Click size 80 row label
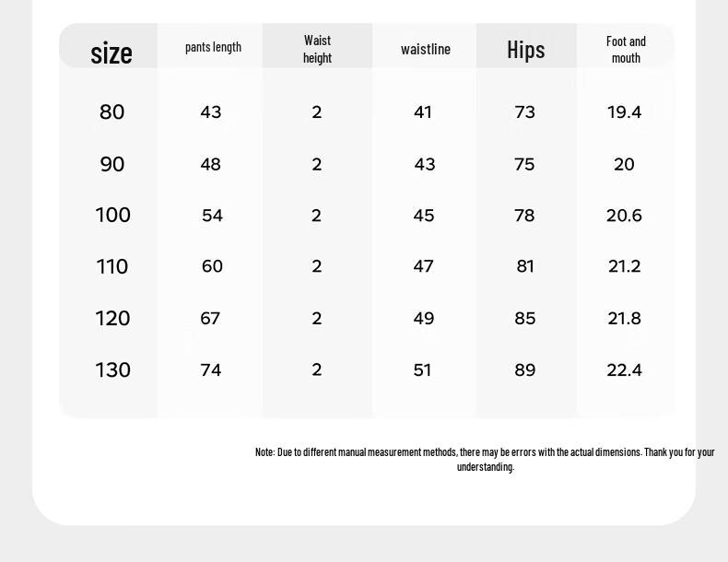 [112, 111]
